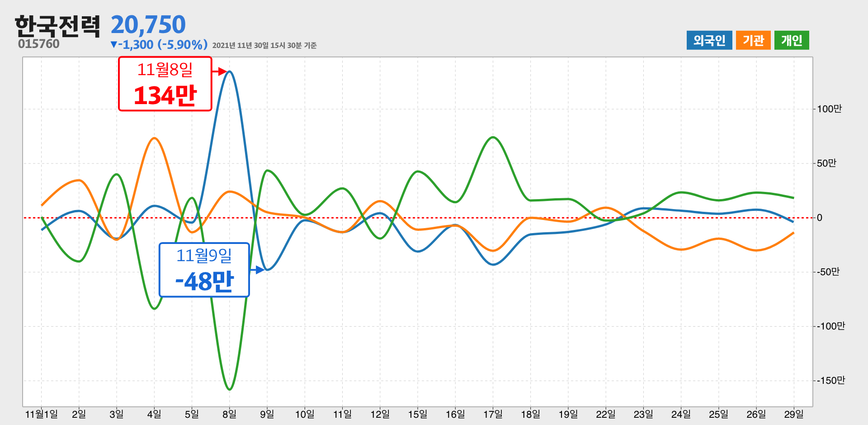Click the green line trough at 8일
This screenshot has width=868, height=425.
[230, 389]
